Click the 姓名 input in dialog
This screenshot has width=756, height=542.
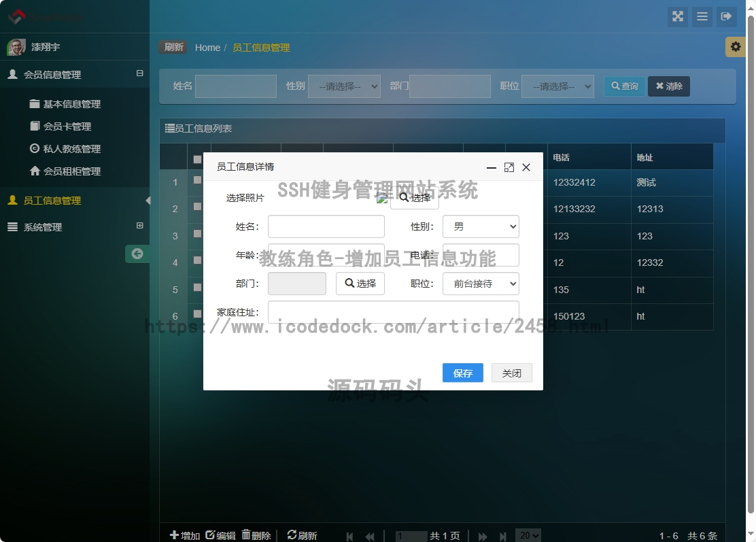pyautogui.click(x=326, y=226)
